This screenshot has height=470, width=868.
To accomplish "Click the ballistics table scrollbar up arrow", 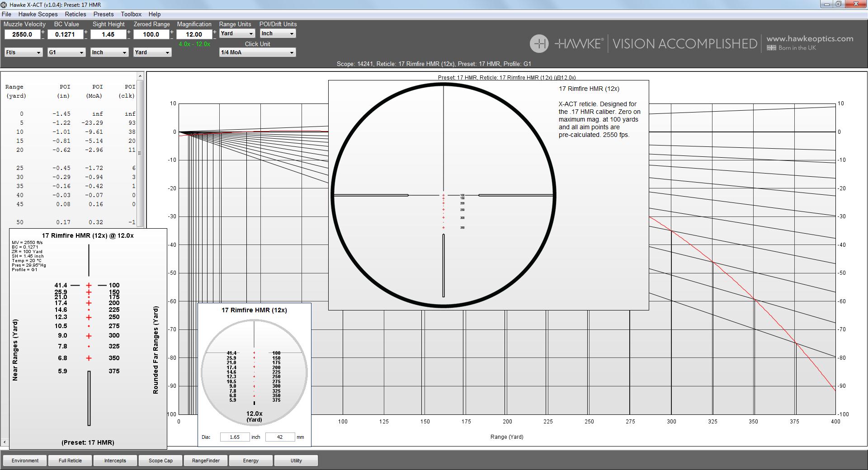I will (140, 76).
